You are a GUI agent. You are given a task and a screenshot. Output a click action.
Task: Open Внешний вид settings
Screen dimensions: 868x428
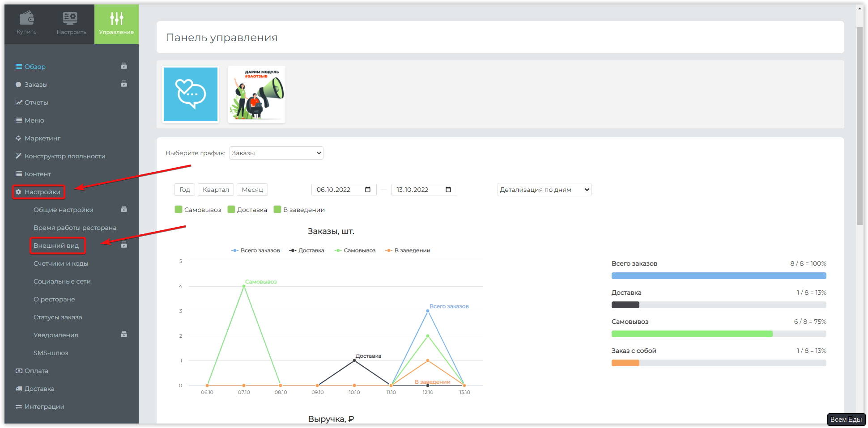coord(56,246)
